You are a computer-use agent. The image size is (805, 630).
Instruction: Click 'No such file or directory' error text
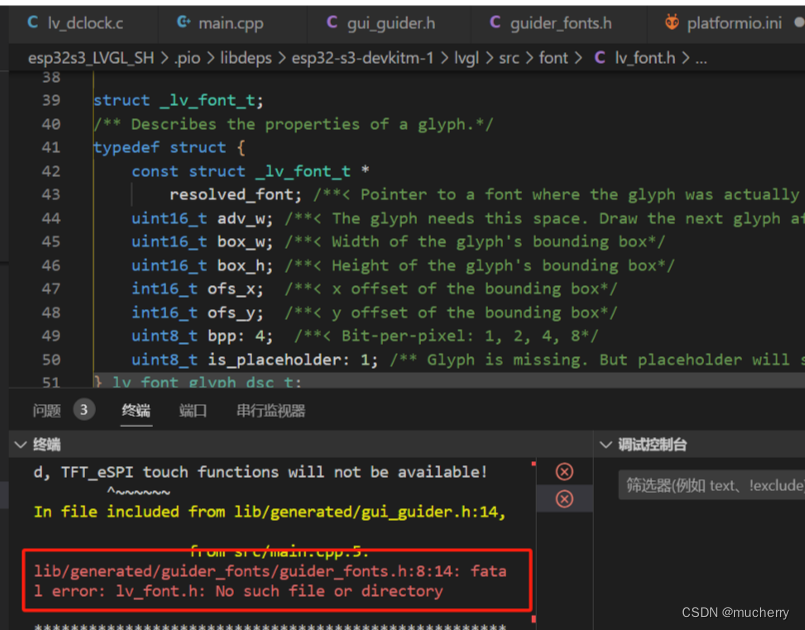point(329,591)
